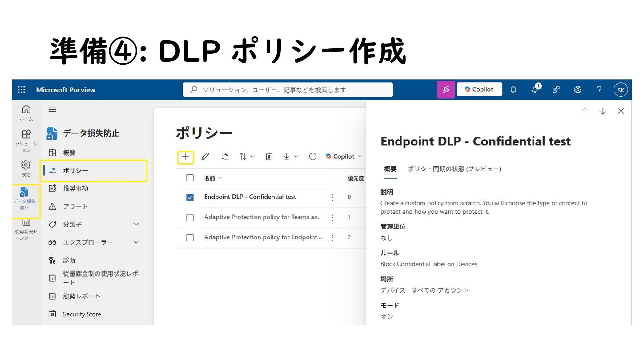This screenshot has width=644, height=362.
Task: Click the pencil edit policy icon
Action: [x=205, y=157]
